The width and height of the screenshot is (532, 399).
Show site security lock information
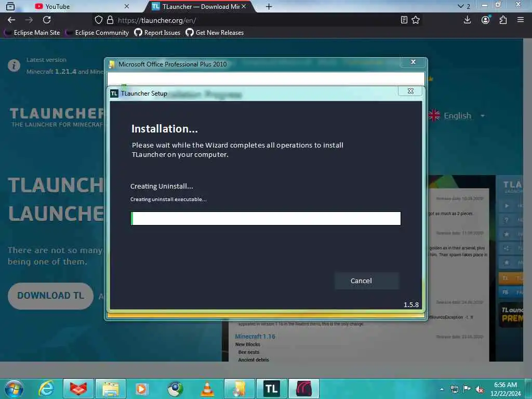pyautogui.click(x=110, y=20)
